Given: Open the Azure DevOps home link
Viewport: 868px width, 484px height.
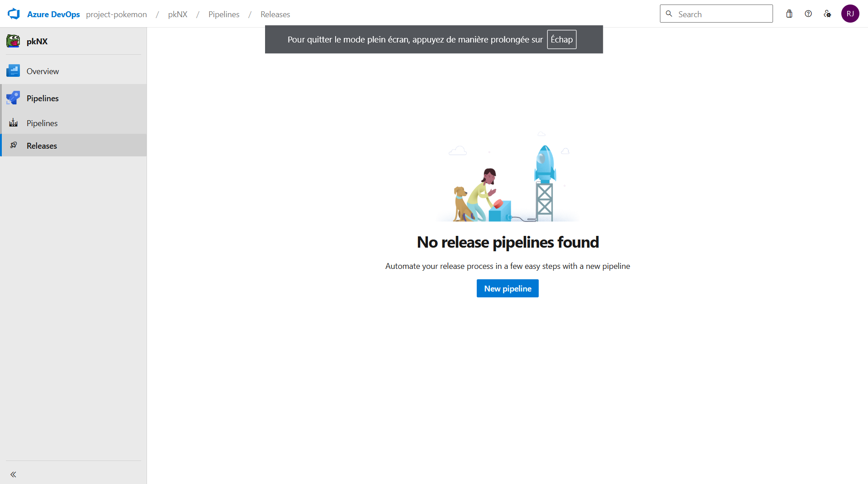Looking at the screenshot, I should click(53, 14).
